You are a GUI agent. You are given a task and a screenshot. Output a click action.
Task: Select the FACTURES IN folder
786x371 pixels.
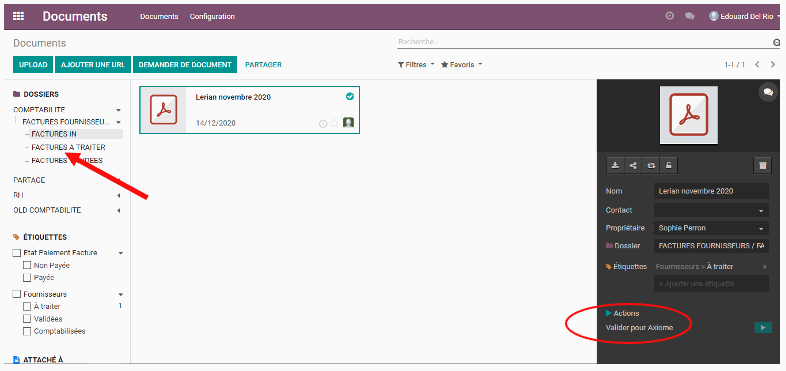54,134
